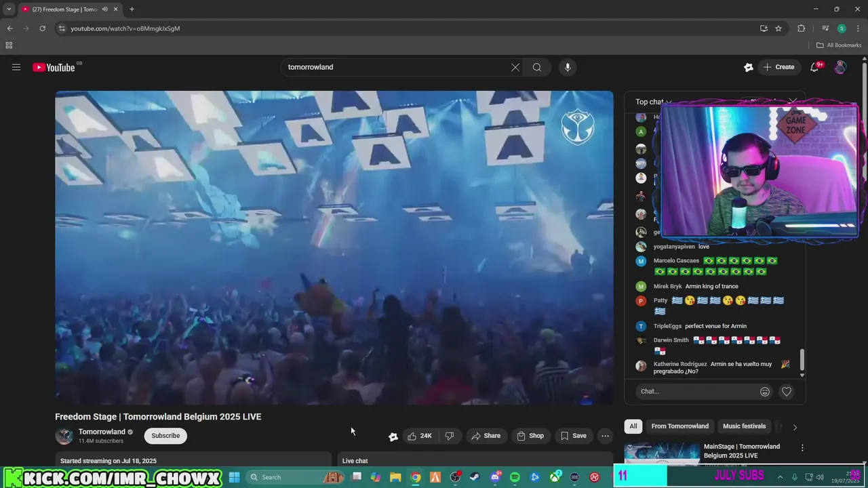Select the Music festivals chip

744,426
